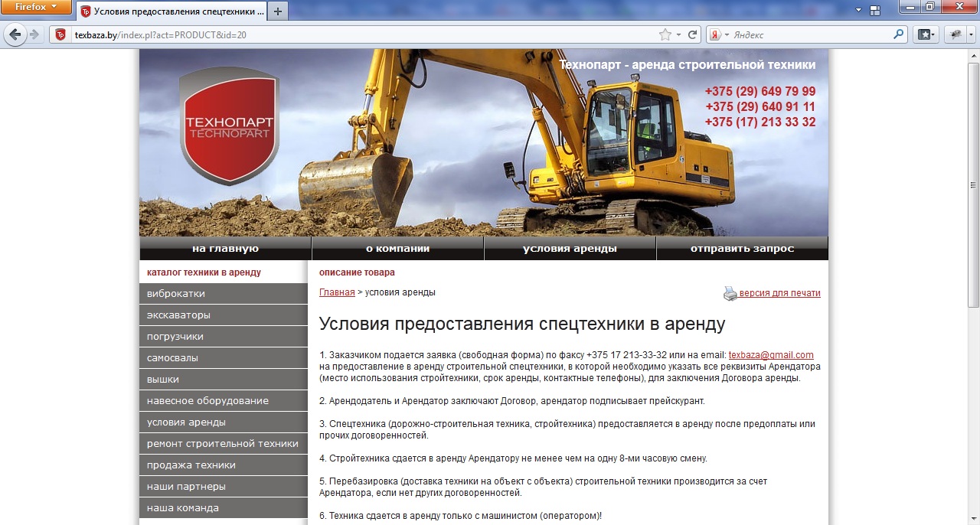
Task: Click the printer icon for print version
Action: tap(730, 293)
